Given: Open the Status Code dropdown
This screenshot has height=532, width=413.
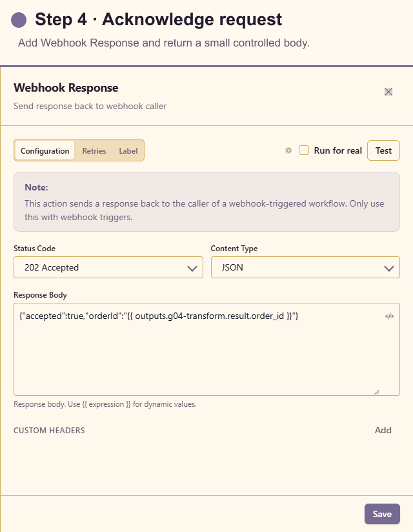Looking at the screenshot, I should point(108,267).
